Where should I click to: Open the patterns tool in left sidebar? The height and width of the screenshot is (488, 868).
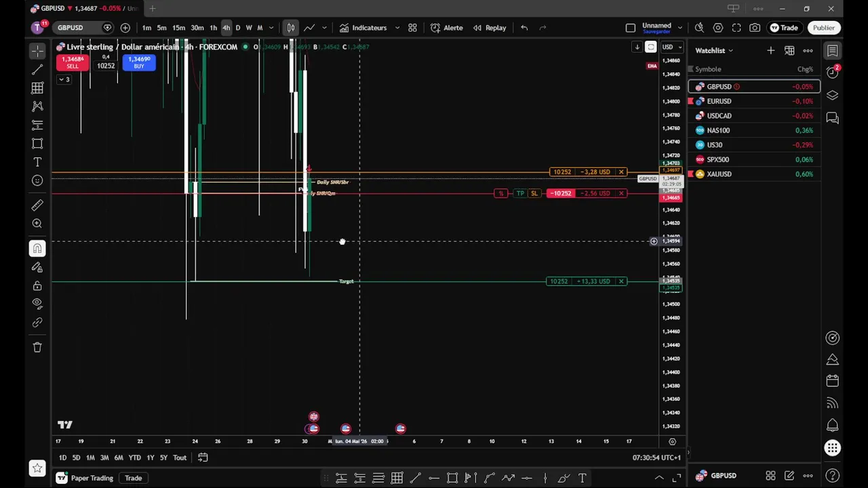(37, 106)
